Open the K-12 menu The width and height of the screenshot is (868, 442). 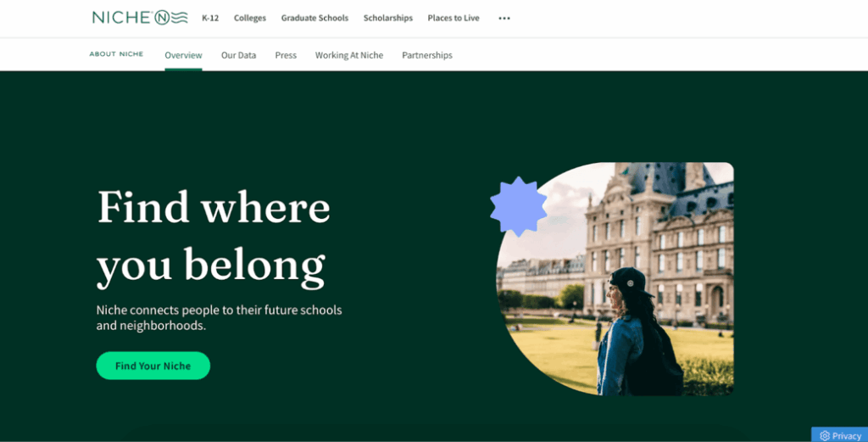click(210, 18)
